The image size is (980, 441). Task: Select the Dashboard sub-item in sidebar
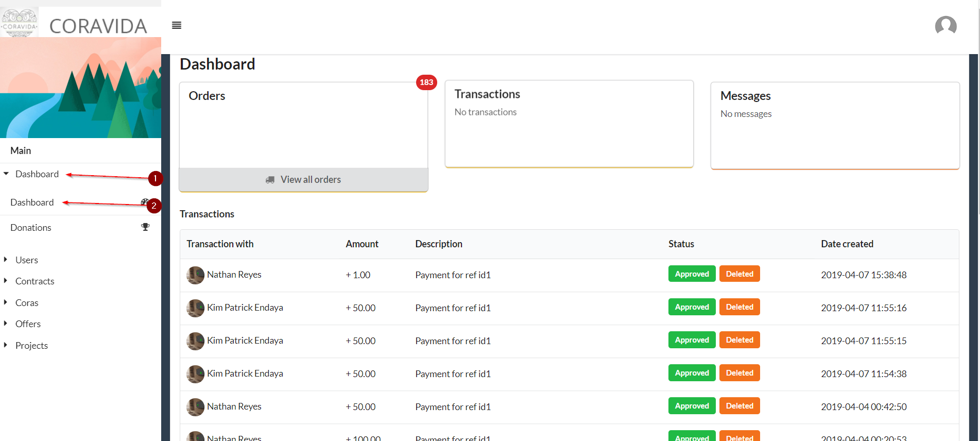point(32,202)
